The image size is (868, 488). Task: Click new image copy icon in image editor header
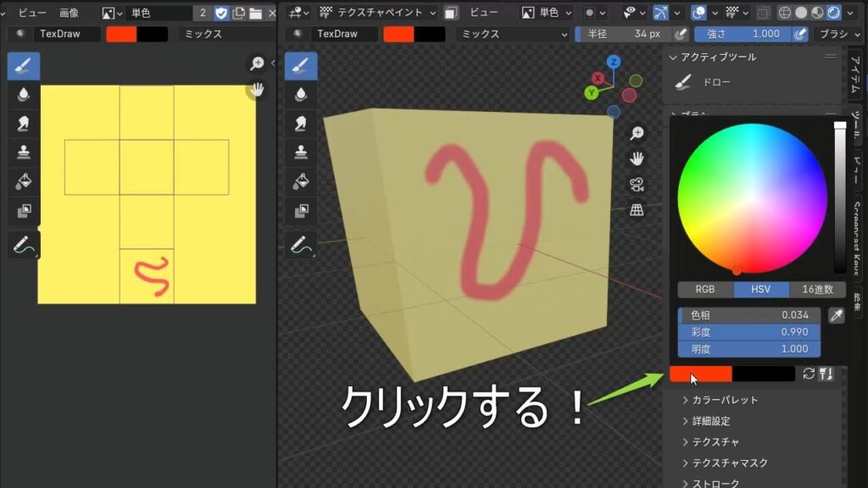(x=238, y=13)
